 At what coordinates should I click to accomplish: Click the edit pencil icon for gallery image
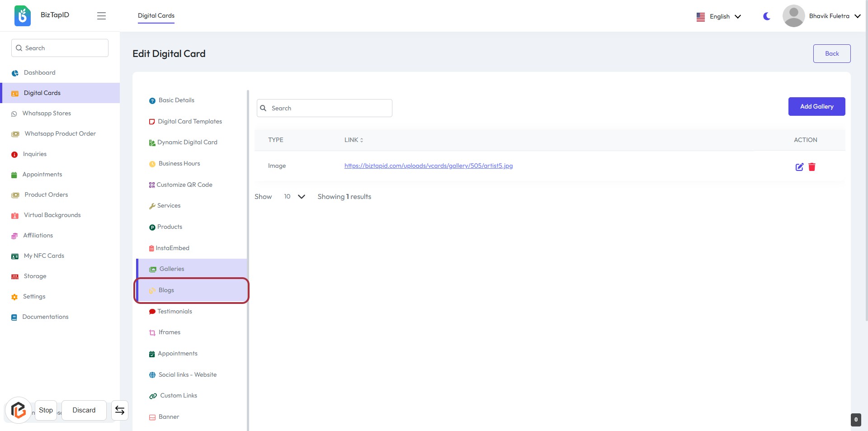tap(799, 167)
